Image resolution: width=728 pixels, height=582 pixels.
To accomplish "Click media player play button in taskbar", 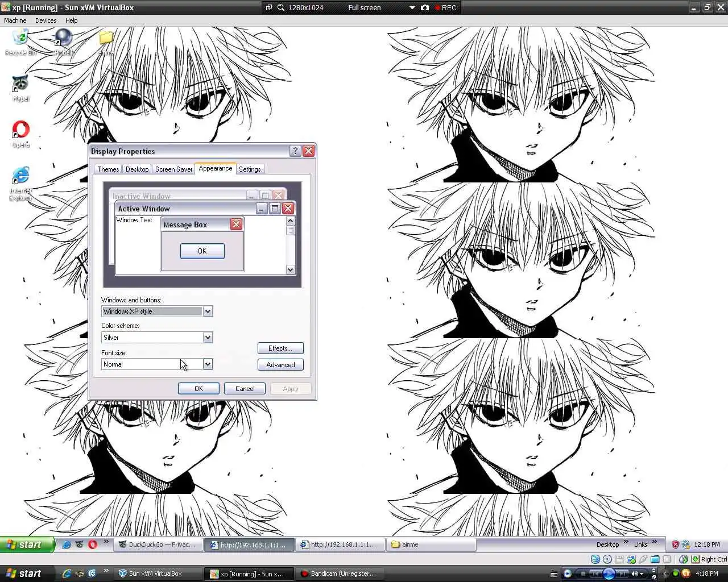I will point(609,573).
